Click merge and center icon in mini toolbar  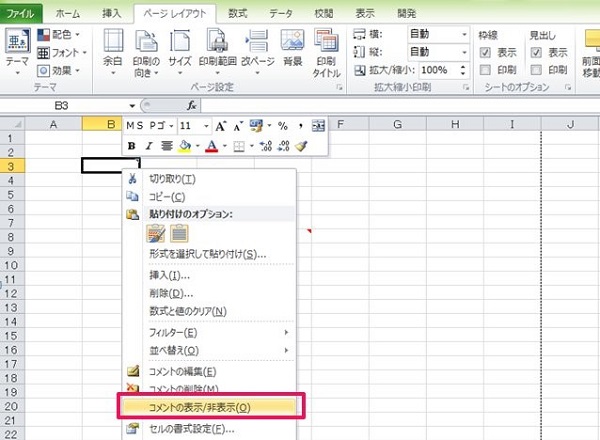click(x=318, y=126)
